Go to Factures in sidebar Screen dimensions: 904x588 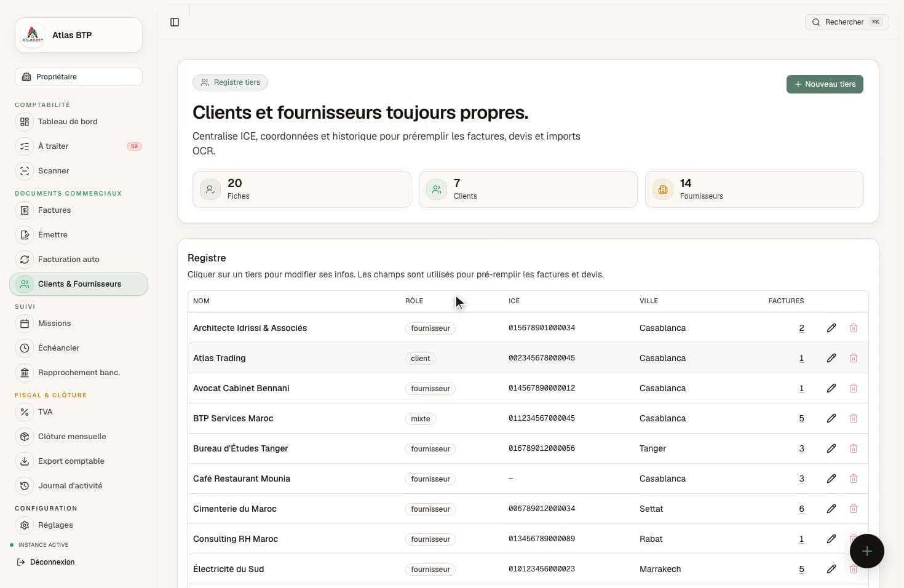click(x=79, y=210)
